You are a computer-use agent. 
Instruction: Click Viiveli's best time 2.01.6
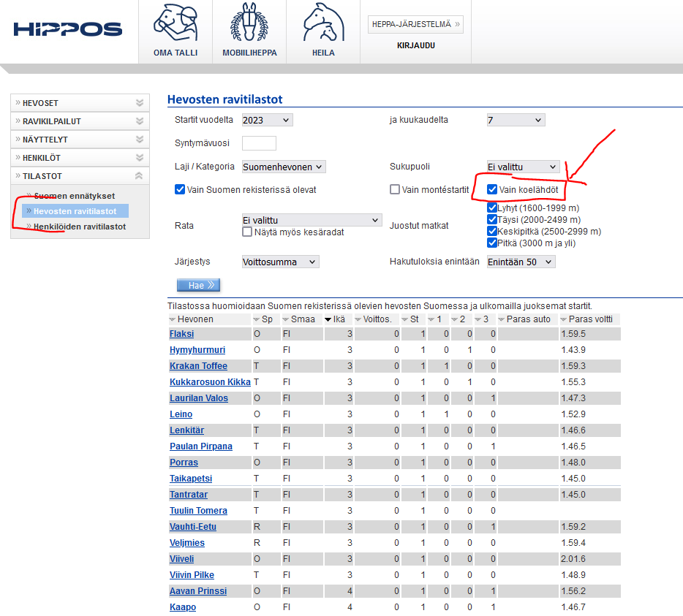tap(573, 559)
